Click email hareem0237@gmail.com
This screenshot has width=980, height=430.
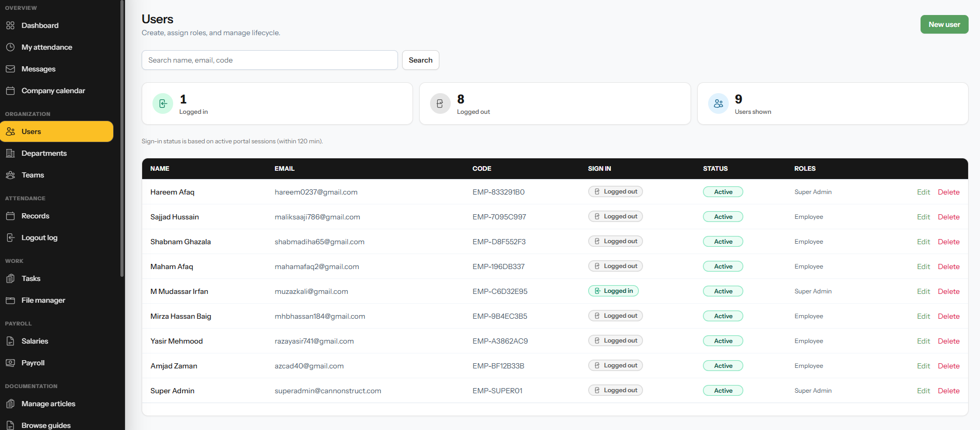point(316,192)
